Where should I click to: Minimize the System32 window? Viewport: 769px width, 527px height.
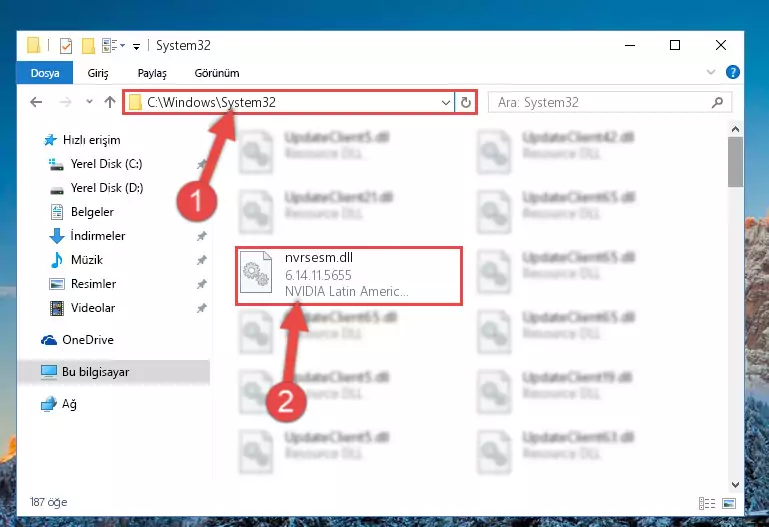pos(630,45)
